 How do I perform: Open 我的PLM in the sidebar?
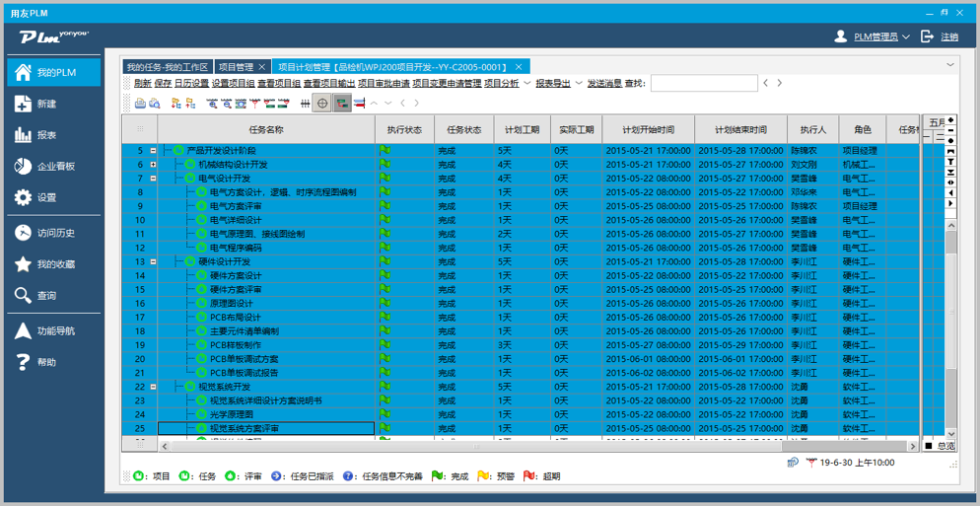point(55,73)
